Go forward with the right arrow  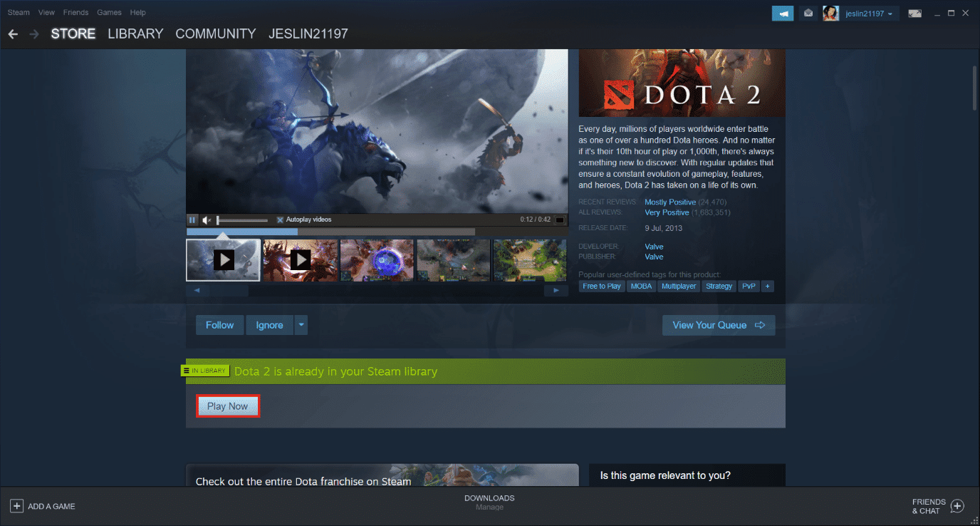[33, 34]
